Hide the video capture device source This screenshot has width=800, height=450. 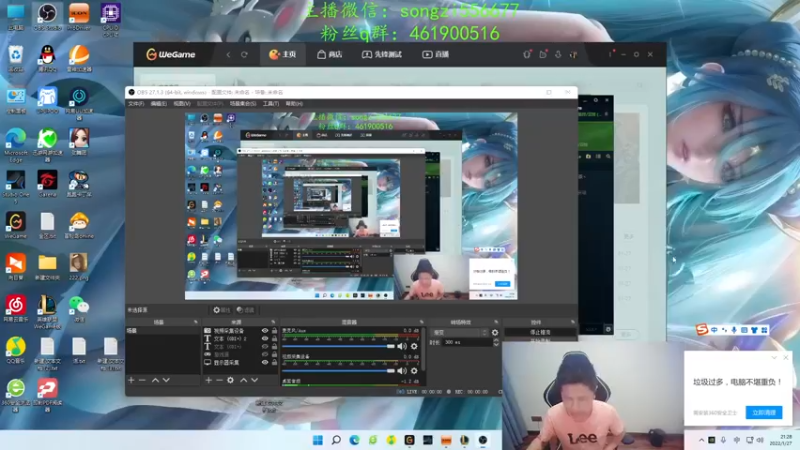click(x=265, y=331)
